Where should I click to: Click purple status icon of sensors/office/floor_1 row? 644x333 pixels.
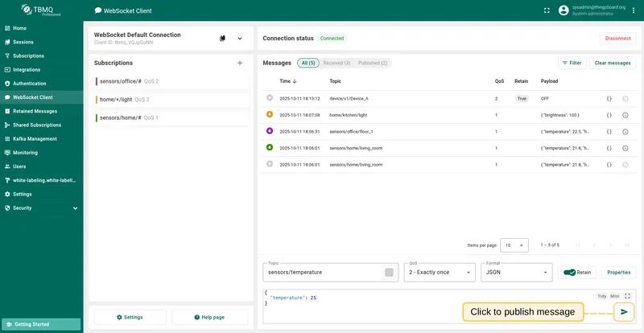click(270, 131)
